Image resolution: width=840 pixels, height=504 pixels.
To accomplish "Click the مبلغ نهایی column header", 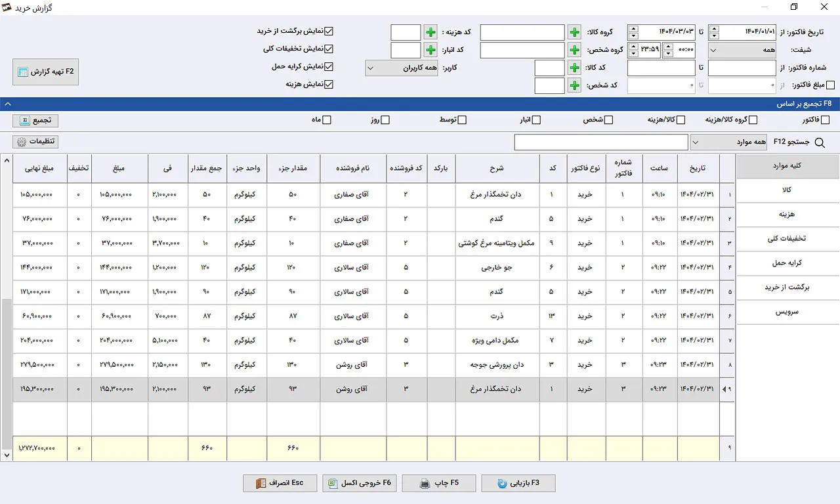I will pyautogui.click(x=39, y=169).
